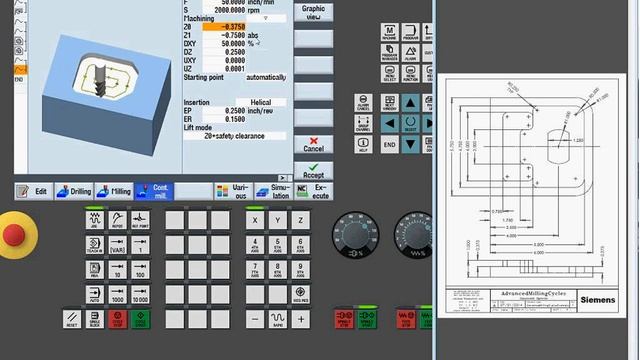Click the Accept softkey

[313, 171]
